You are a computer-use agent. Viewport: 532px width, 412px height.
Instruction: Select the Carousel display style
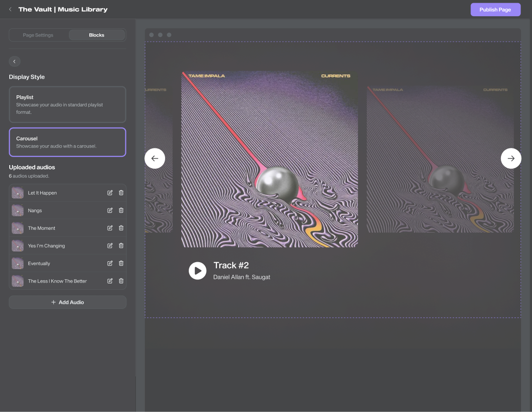[x=68, y=142]
